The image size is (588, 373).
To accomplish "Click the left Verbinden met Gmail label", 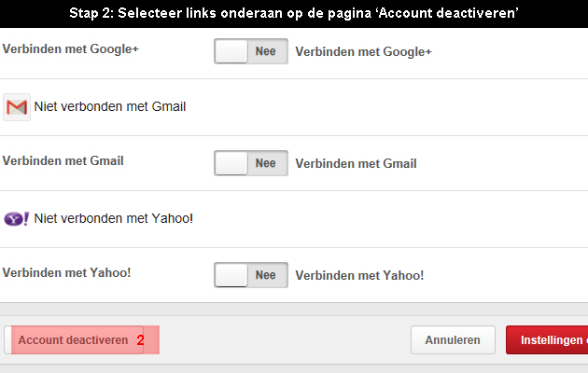I will coord(63,161).
